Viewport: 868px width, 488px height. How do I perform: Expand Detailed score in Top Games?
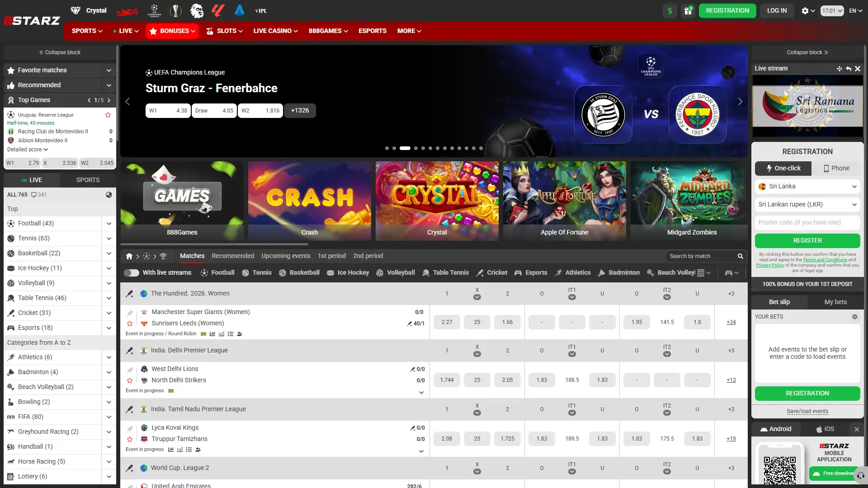coord(28,150)
